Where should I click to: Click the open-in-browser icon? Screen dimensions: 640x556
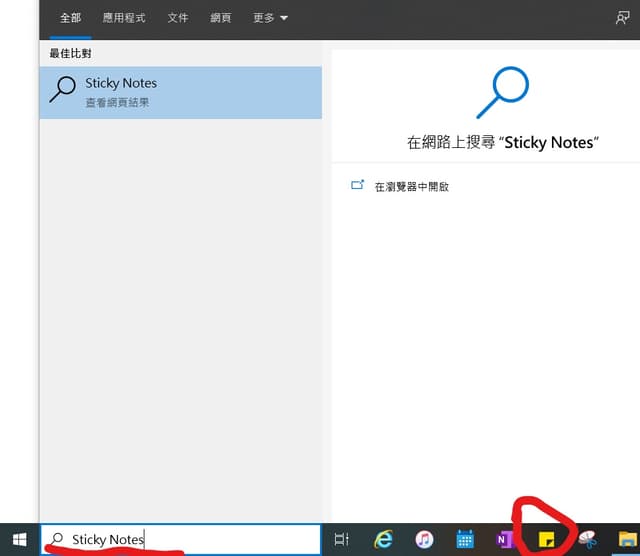click(358, 185)
